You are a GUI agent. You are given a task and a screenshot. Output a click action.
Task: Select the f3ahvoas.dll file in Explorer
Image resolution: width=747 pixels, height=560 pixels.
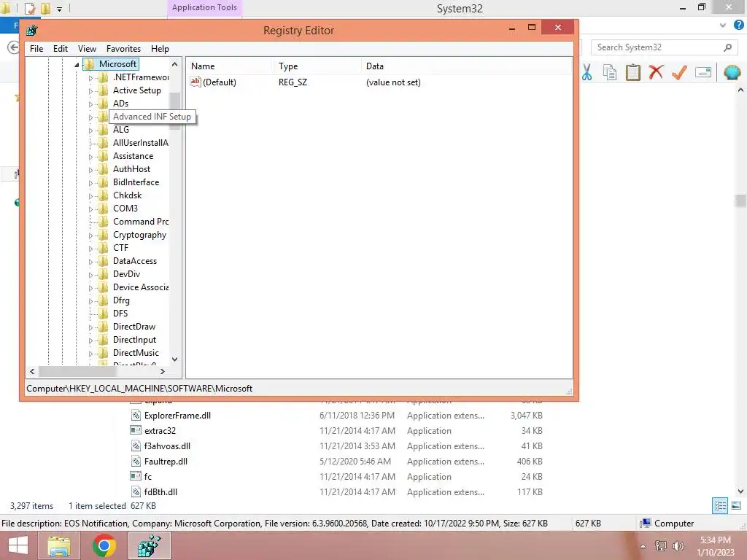167,446
